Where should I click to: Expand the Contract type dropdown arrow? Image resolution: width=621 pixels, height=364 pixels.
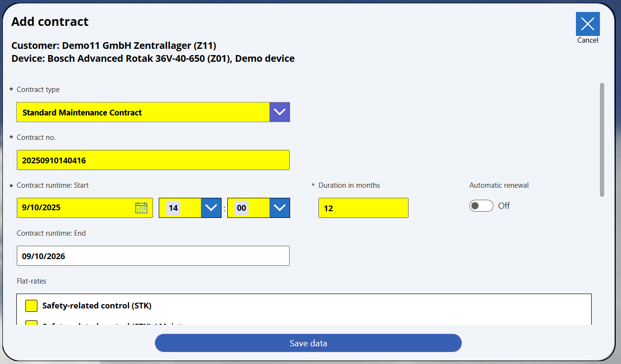tap(280, 112)
